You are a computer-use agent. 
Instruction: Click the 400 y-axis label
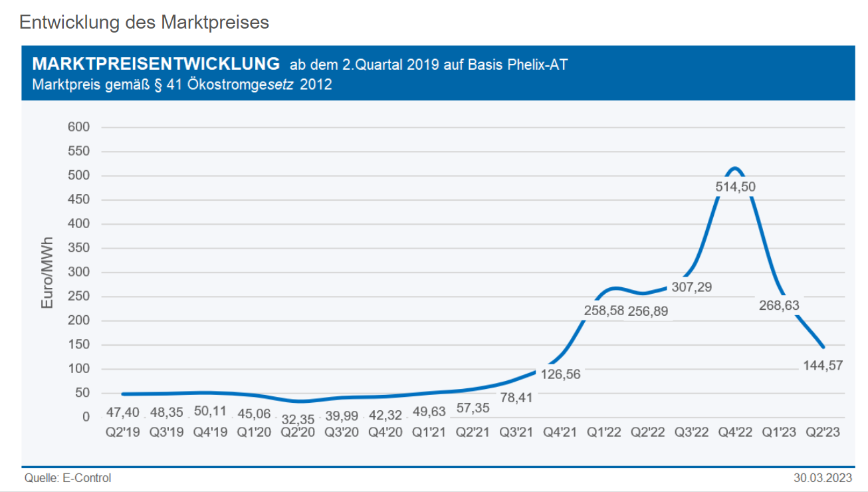[78, 224]
